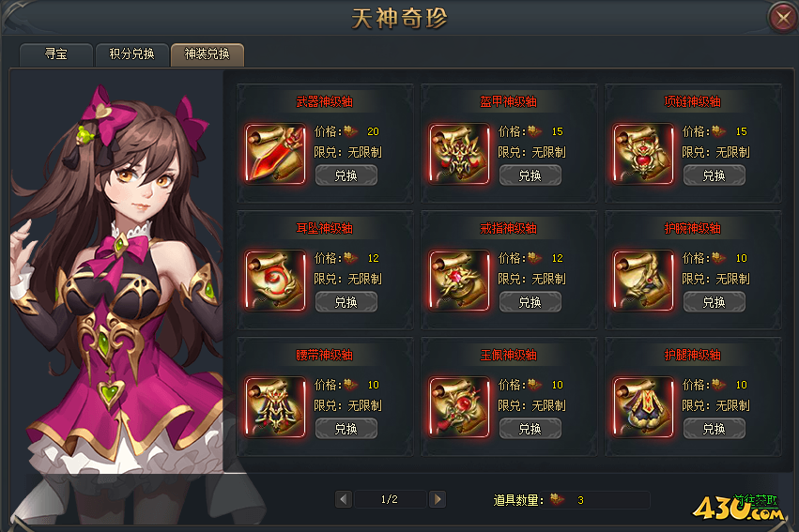Select the 护腕神级轴 bracer scroll icon
Screen dimensions: 799x532
coord(643,280)
